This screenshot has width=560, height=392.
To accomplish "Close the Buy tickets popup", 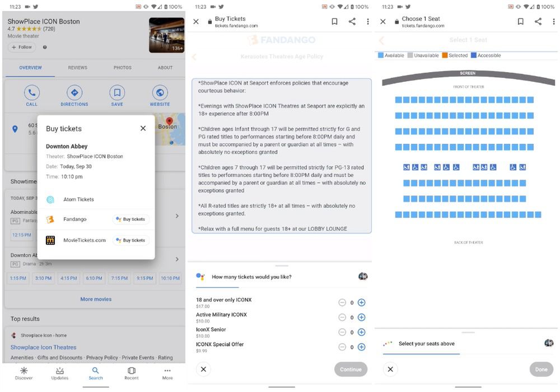I will (x=143, y=128).
